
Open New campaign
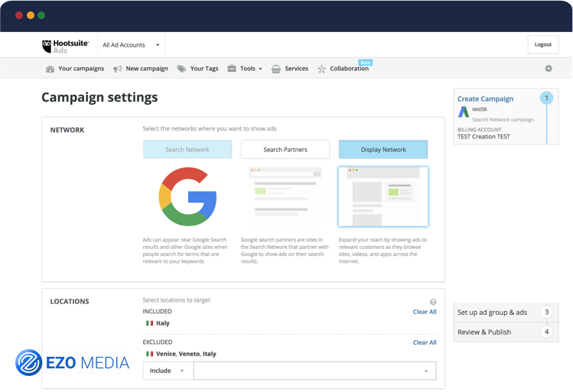[x=147, y=68]
